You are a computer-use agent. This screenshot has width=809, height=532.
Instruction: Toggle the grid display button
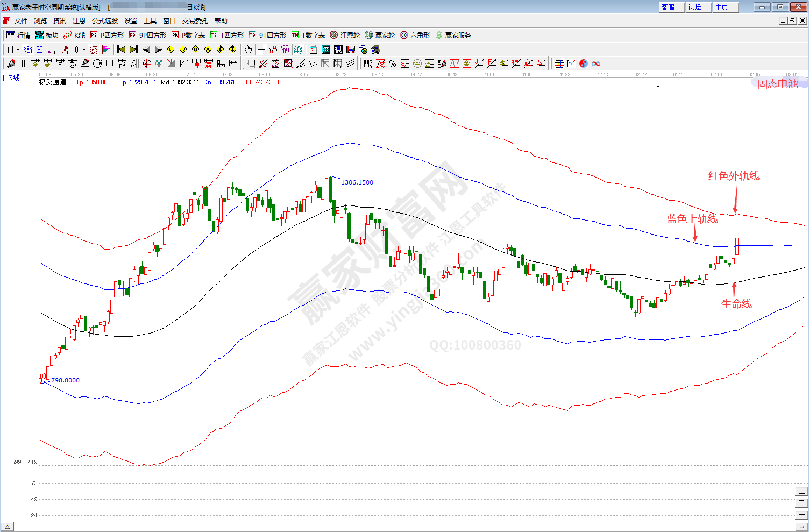[x=559, y=63]
